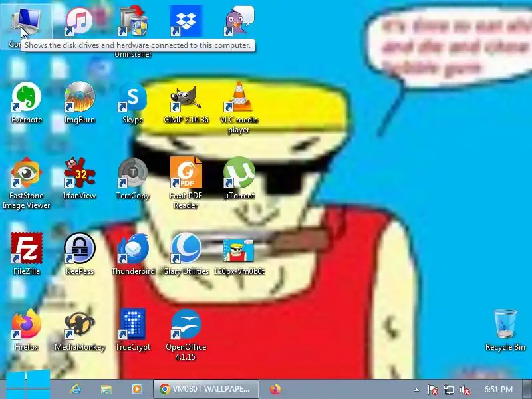Open Glary Utilities shortcut

tap(186, 255)
